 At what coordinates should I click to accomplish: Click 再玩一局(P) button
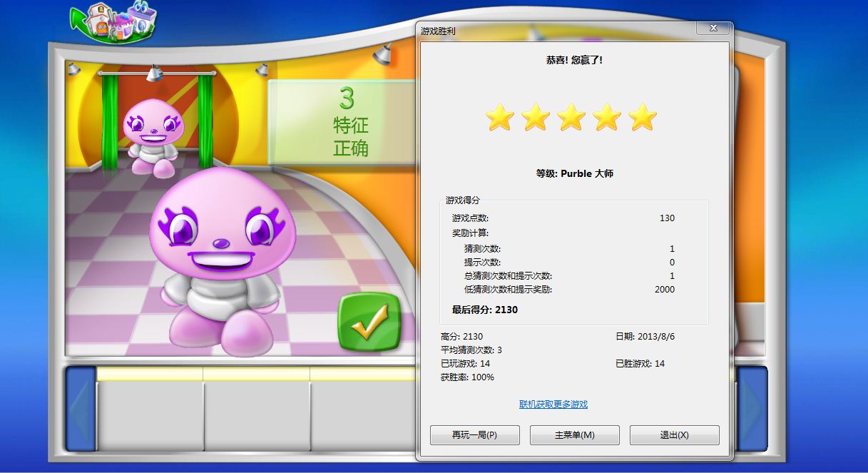tap(475, 435)
